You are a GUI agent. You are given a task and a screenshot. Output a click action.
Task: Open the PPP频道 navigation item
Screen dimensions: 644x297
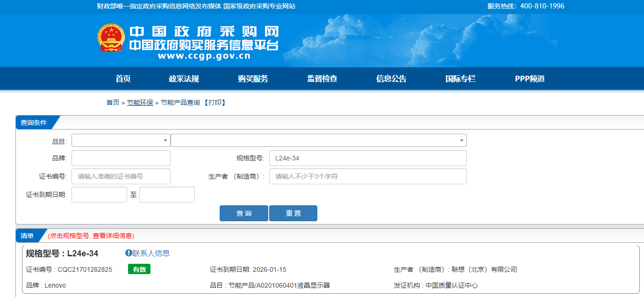tap(530, 79)
